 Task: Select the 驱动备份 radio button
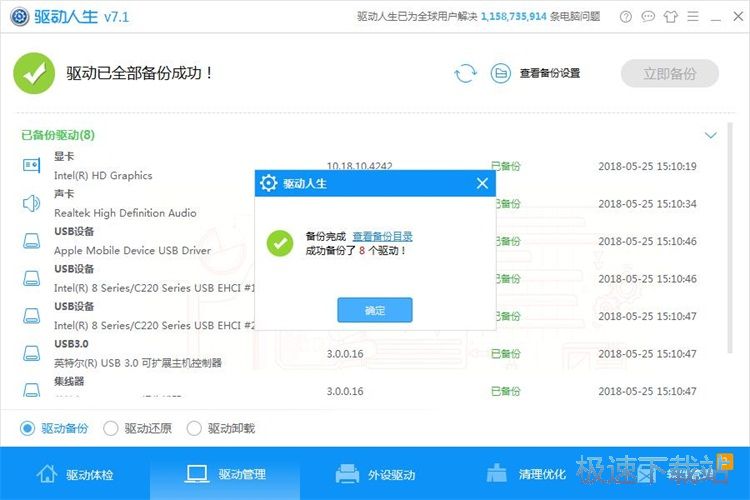[x=28, y=428]
